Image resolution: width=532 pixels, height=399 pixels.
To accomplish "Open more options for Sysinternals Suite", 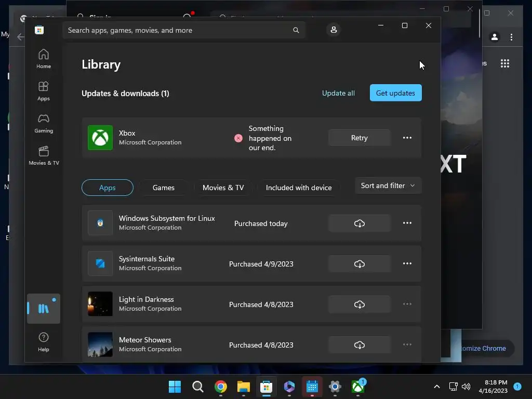I will (x=407, y=263).
